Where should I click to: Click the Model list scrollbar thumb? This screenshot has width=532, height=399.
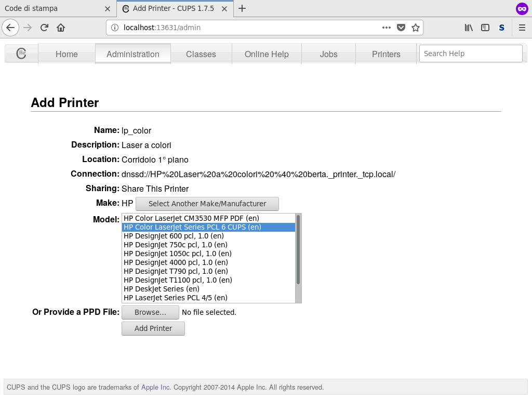coord(298,249)
